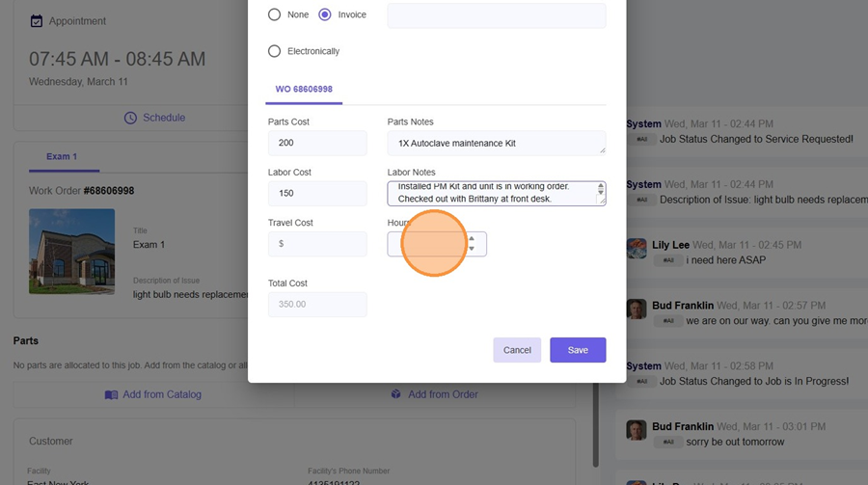This screenshot has width=868, height=485.
Task: Click Lily Lee's avatar in chat
Action: pyautogui.click(x=637, y=249)
